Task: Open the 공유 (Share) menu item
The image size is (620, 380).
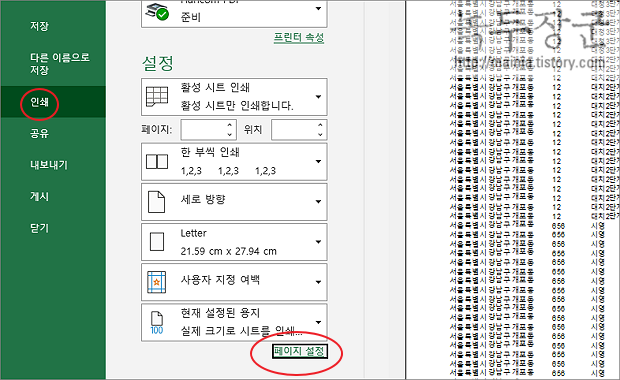Action: 39,133
